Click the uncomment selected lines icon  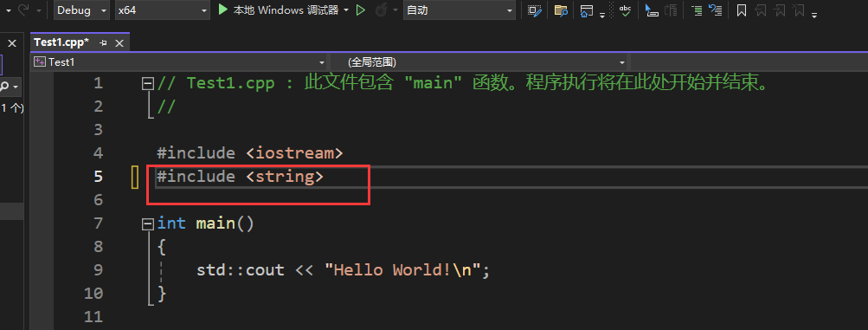(x=715, y=10)
